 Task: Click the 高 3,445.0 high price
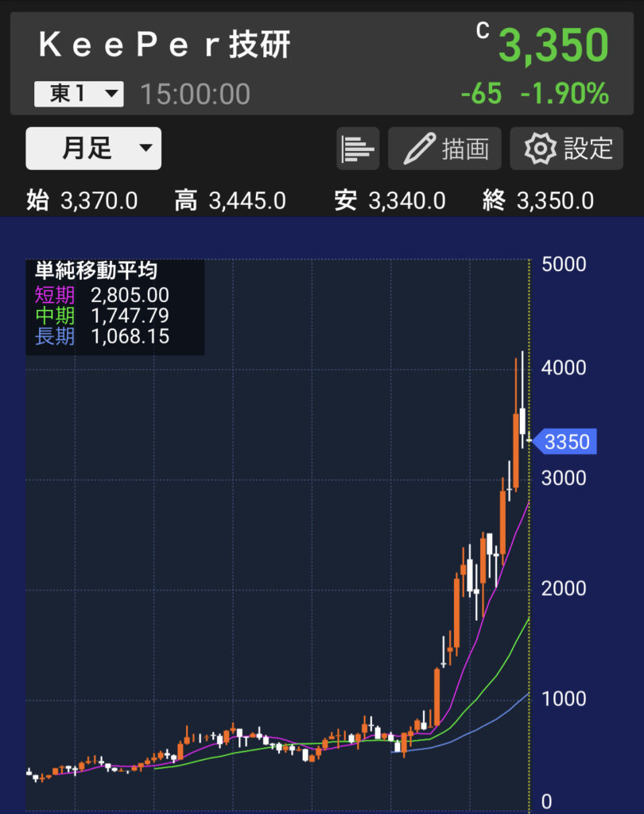click(x=230, y=200)
